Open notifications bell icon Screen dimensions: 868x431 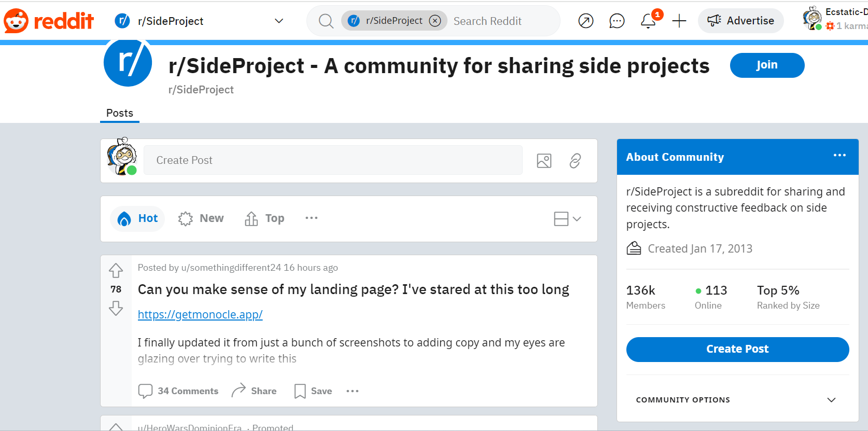[648, 21]
